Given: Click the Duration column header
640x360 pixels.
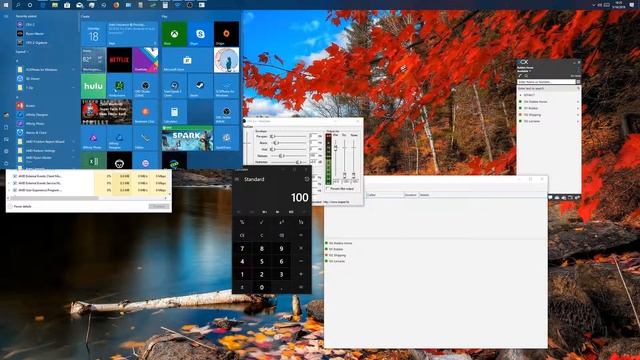Looking at the screenshot, I should click(411, 195).
